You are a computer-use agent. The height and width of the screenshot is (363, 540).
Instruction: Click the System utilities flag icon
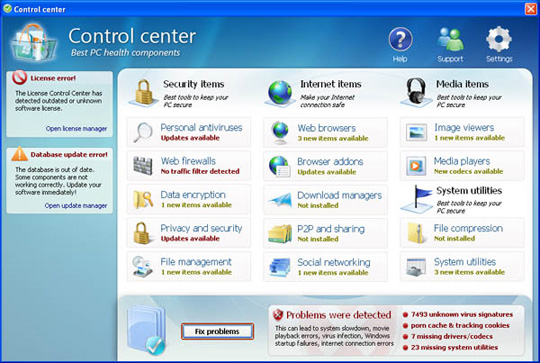click(417, 199)
